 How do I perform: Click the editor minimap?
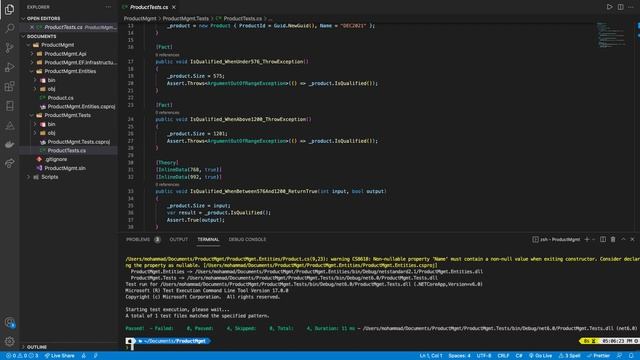pos(611,35)
